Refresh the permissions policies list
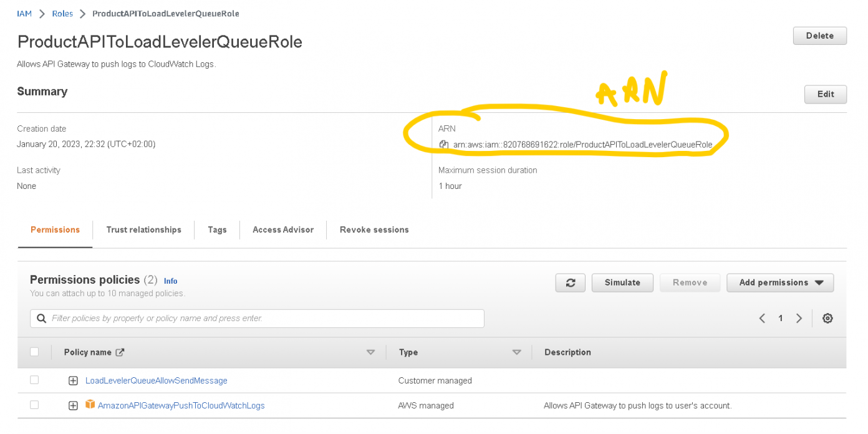Screen dimensions: 868x434 570,282
